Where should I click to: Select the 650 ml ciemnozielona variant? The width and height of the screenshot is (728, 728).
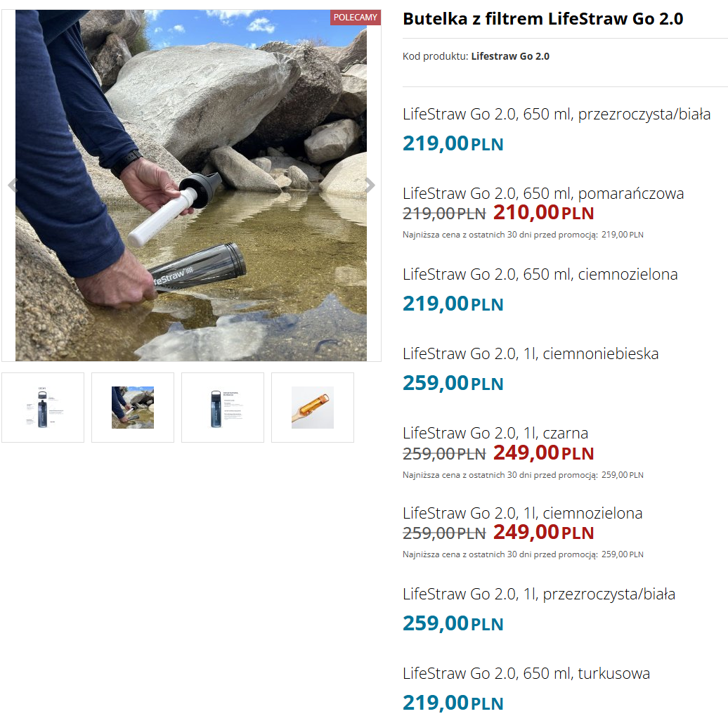pos(540,274)
